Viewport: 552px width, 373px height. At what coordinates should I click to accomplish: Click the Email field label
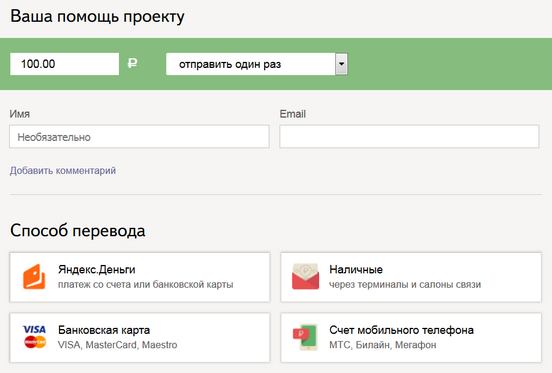[293, 114]
